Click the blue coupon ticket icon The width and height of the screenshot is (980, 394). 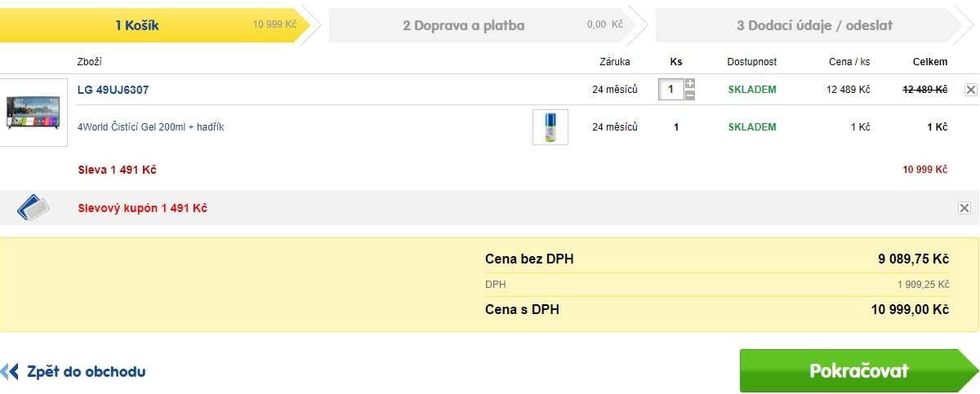[x=33, y=208]
